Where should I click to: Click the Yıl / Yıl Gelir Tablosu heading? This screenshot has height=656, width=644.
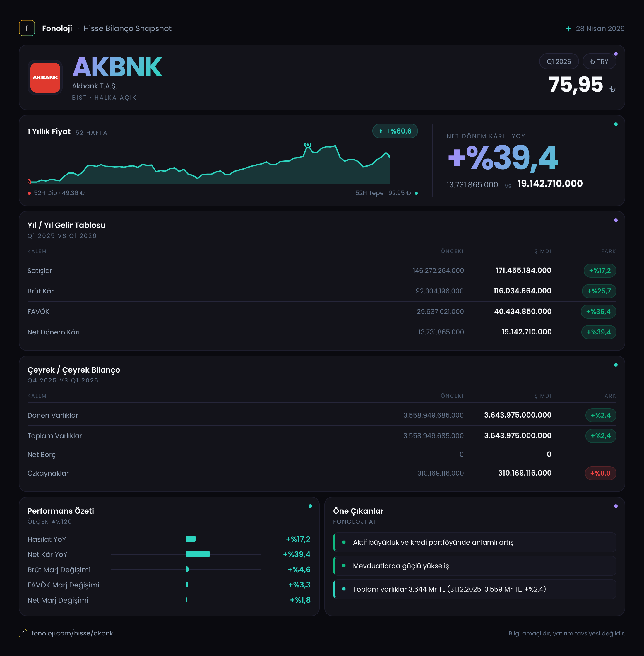[x=66, y=225]
